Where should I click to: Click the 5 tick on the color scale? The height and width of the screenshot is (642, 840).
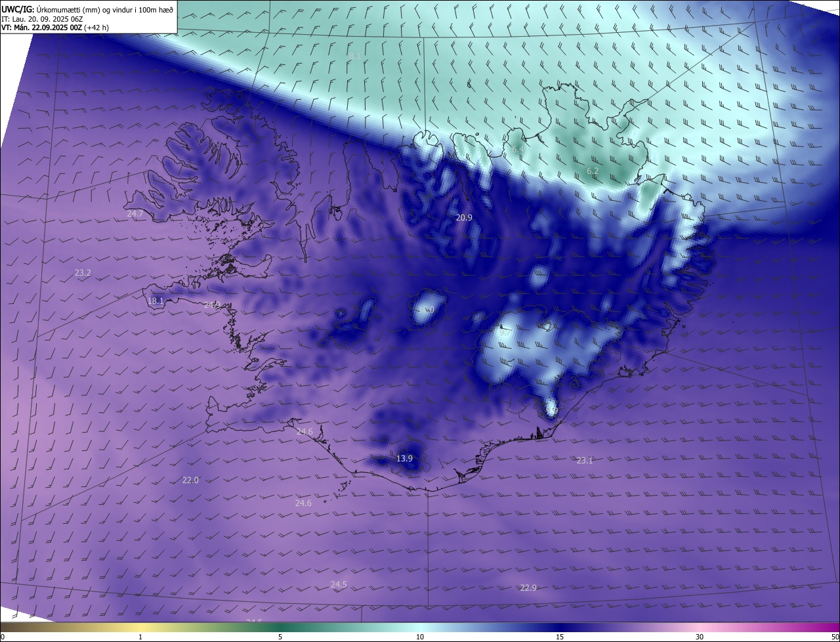280,637
